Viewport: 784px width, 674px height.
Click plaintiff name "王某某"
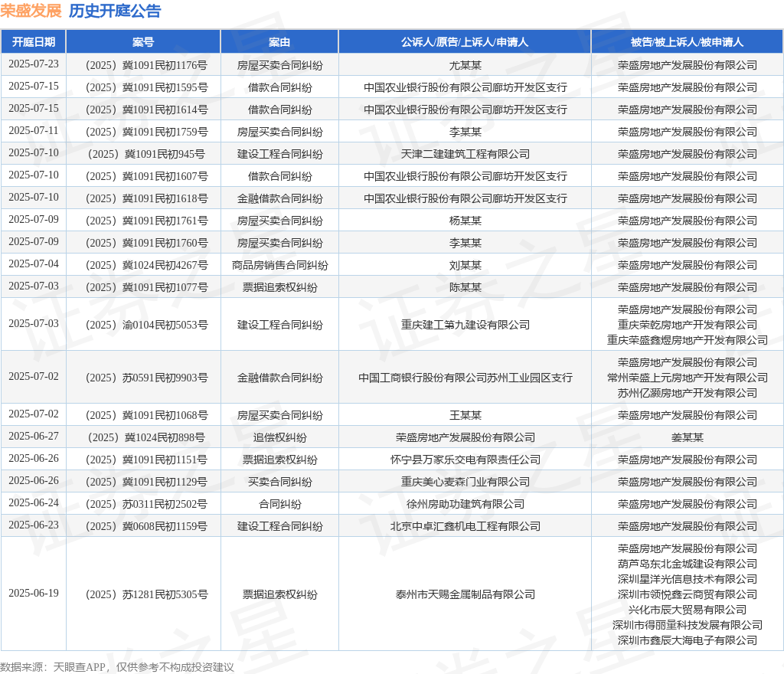point(465,415)
